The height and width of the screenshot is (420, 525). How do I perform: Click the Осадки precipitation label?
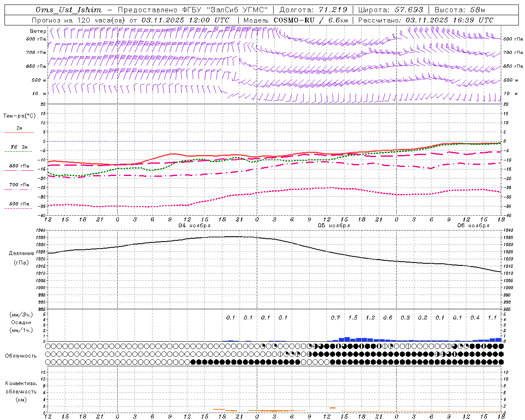click(21, 322)
